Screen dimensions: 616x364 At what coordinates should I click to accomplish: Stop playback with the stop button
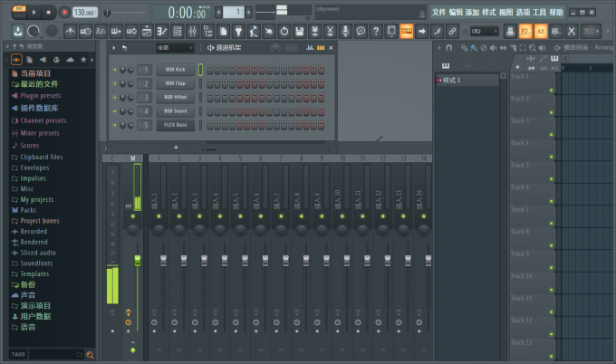pyautogui.click(x=48, y=12)
